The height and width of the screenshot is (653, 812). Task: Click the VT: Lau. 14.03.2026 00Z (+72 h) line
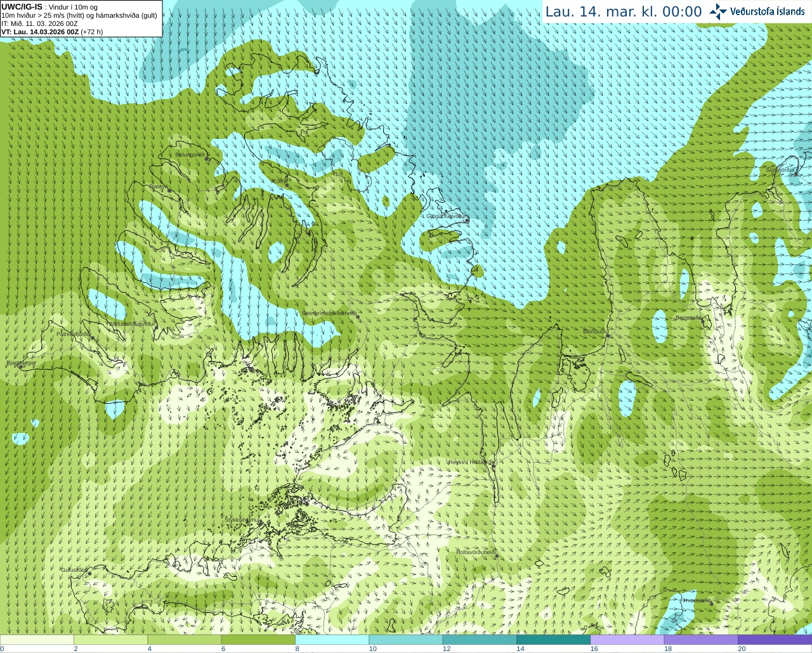(52, 32)
